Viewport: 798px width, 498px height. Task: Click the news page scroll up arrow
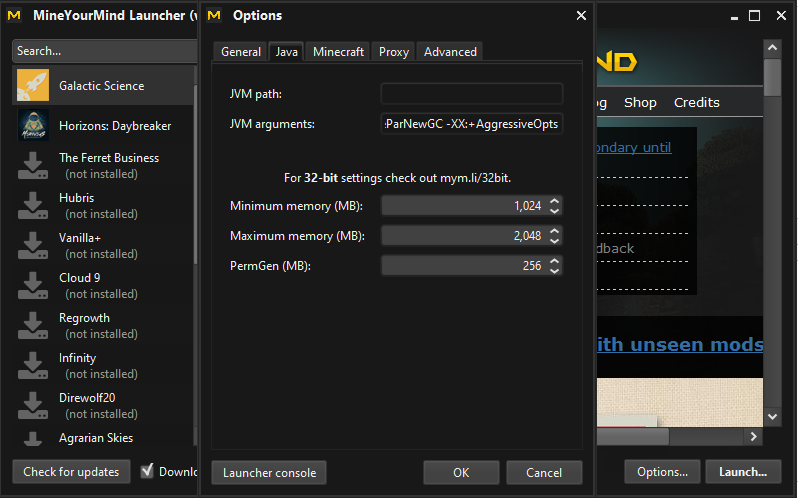point(772,48)
